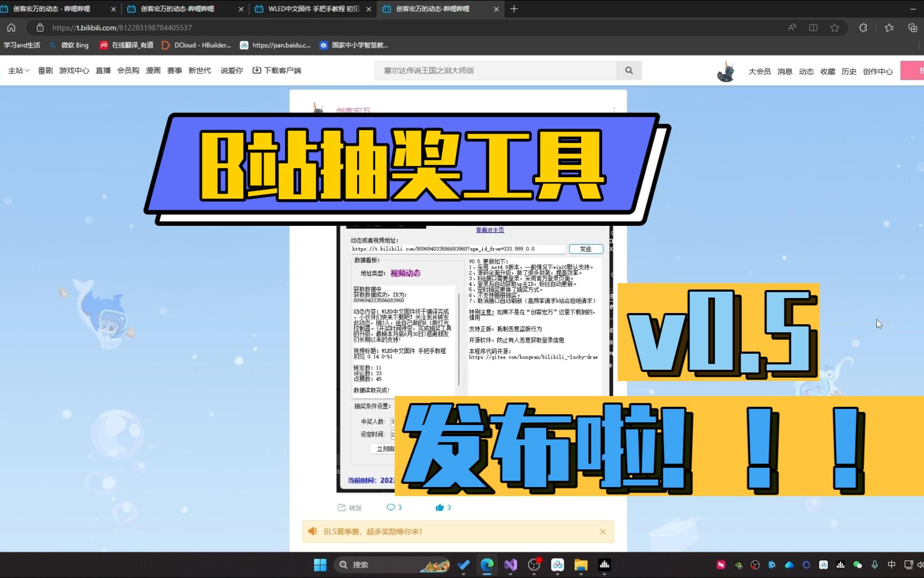
Task: Open the Collections icon in Edge toolbar
Action: (913, 27)
